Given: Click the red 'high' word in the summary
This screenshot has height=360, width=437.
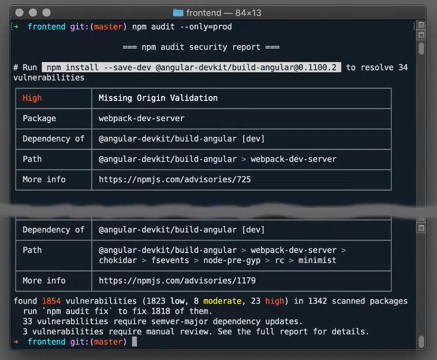Looking at the screenshot, I should point(275,301).
